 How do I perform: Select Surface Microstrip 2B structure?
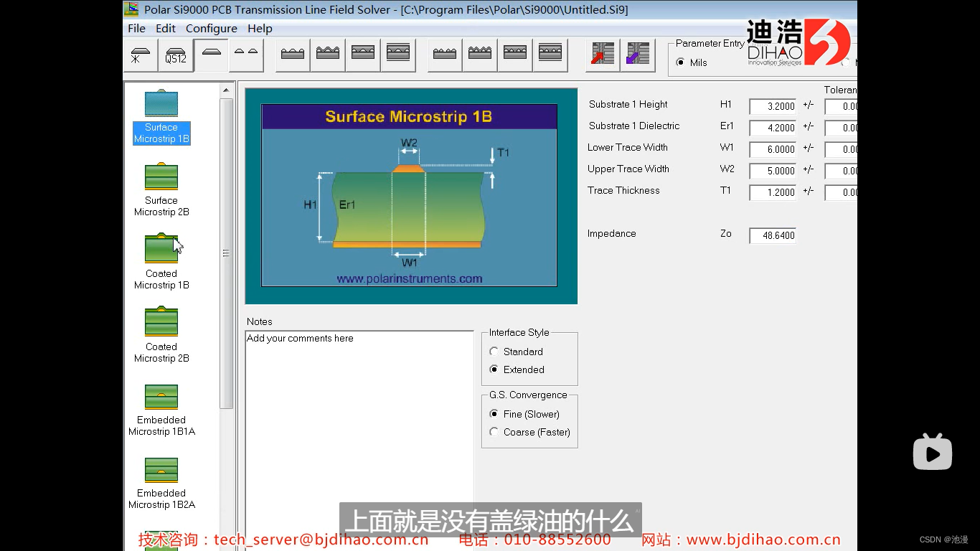click(161, 190)
